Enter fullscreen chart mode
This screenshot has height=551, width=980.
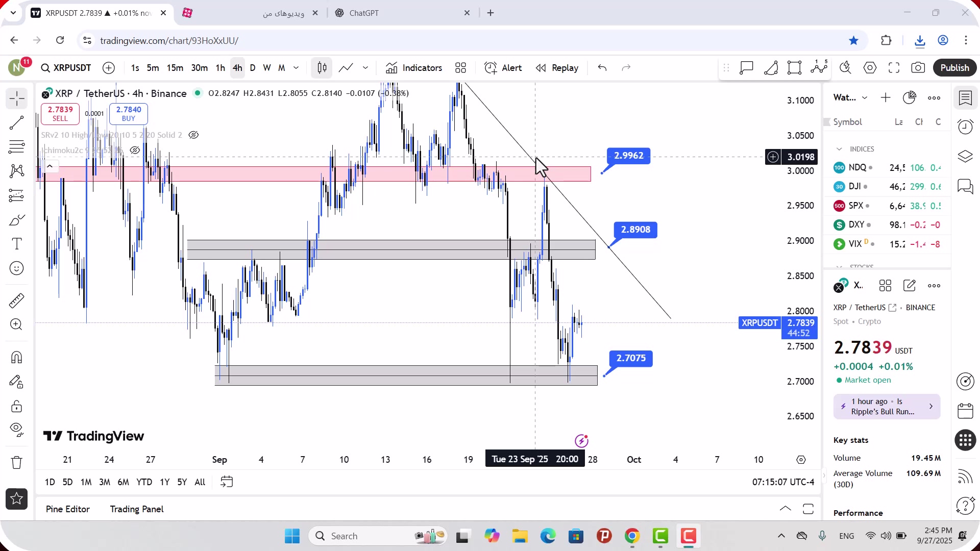pos(894,68)
